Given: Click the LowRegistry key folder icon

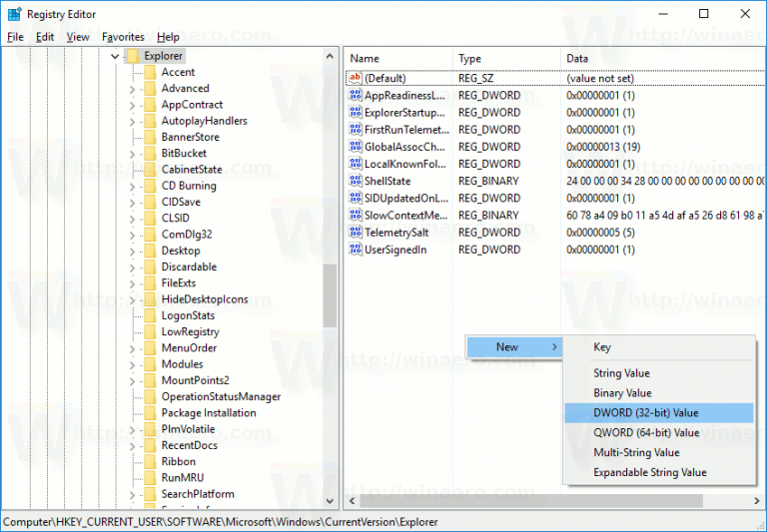Looking at the screenshot, I should coord(150,331).
